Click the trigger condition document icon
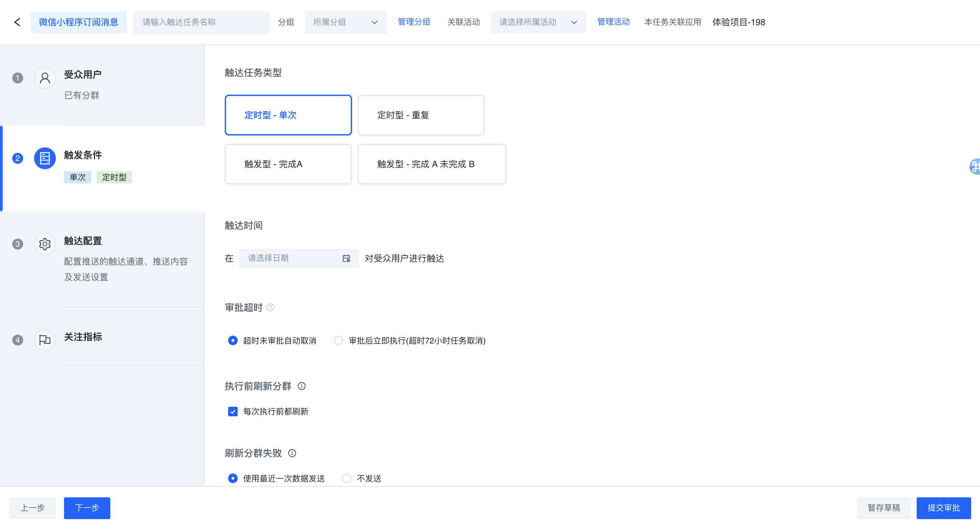Image resolution: width=980 pixels, height=529 pixels. coord(45,158)
